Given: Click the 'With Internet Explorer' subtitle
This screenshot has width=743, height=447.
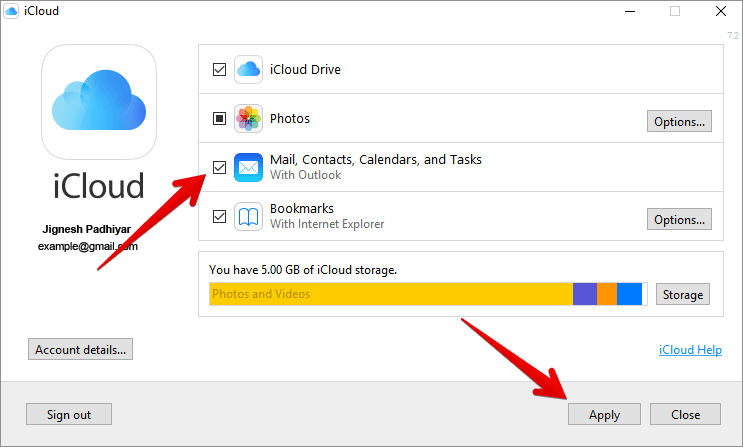Looking at the screenshot, I should click(x=327, y=224).
